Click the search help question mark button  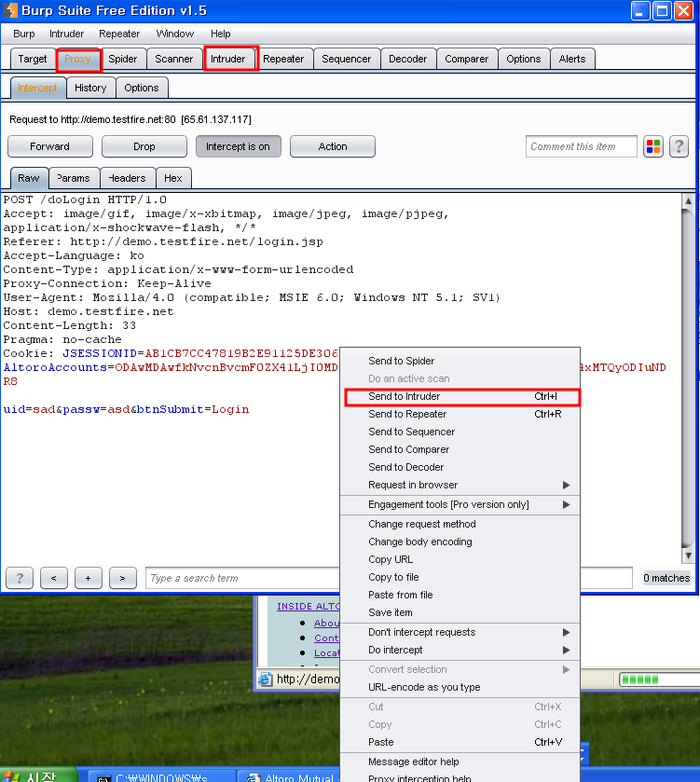tap(20, 578)
